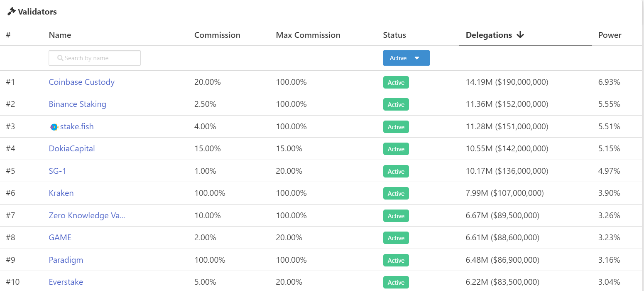The height and width of the screenshot is (291, 644).
Task: Select 11.28M ($151,000,000) delegation value
Action: click(507, 126)
